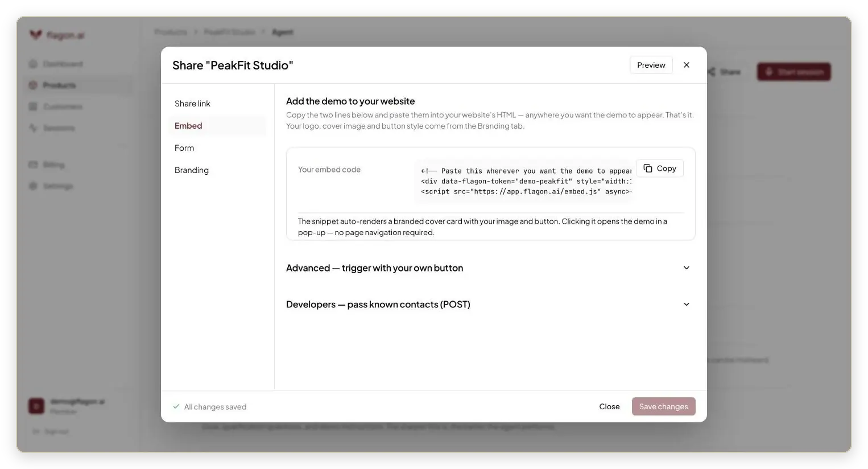The width and height of the screenshot is (868, 469).
Task: Open the Share link tab
Action: coord(217,104)
